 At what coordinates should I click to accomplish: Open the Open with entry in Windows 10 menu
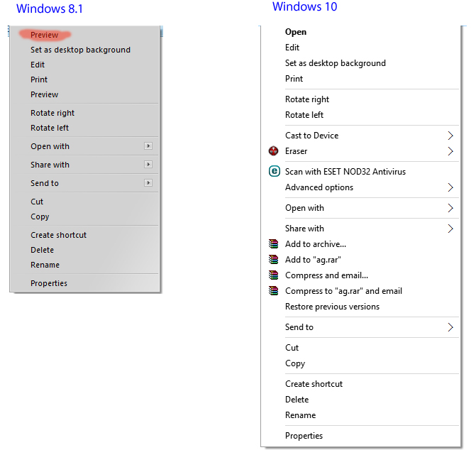[304, 208]
